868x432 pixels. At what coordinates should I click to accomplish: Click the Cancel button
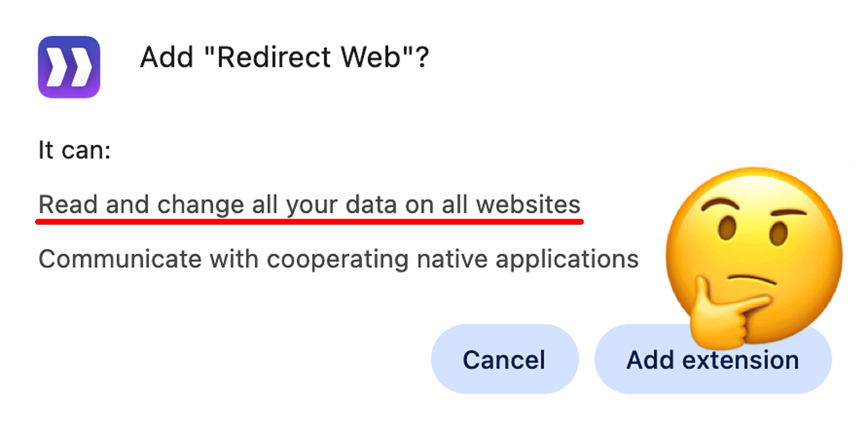[504, 359]
